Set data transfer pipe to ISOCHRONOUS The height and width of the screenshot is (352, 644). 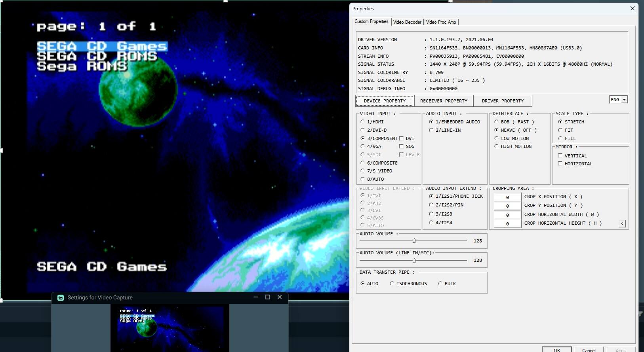(408, 284)
